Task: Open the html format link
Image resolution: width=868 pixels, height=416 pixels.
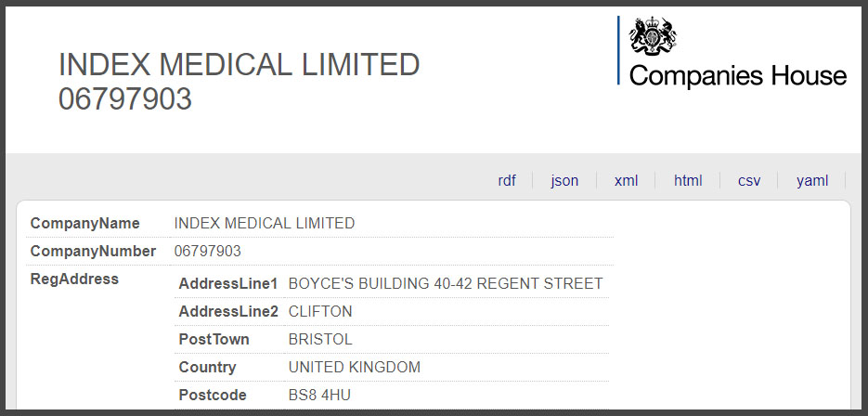Action: (x=688, y=180)
